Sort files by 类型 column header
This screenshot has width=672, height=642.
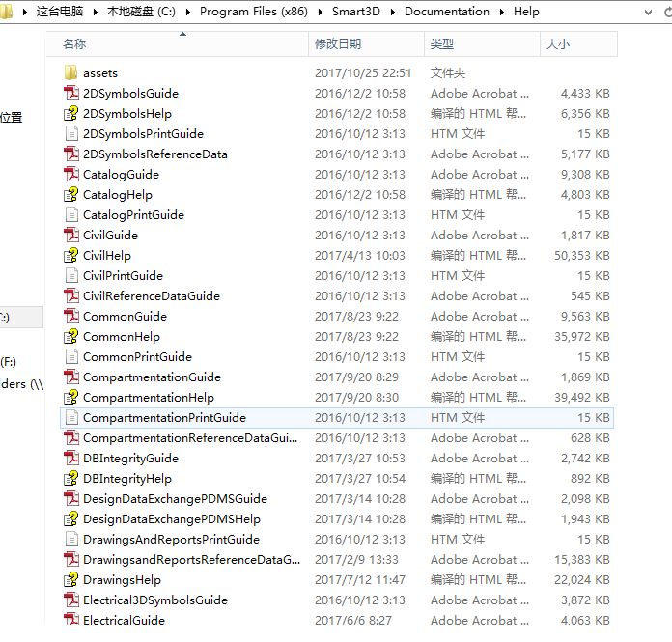point(482,43)
